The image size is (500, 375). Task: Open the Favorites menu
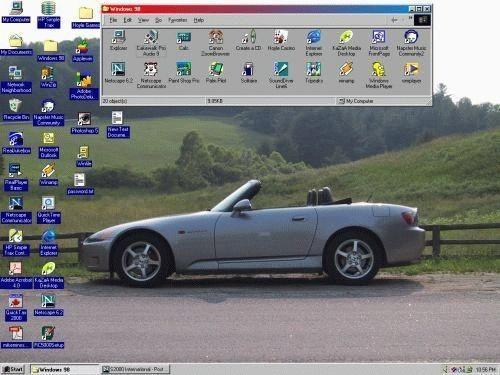coord(178,20)
